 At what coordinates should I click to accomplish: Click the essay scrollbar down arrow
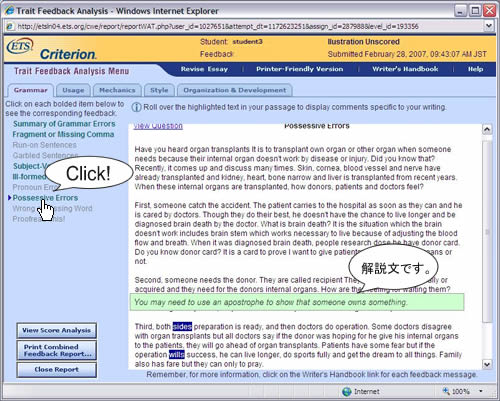pyautogui.click(x=487, y=364)
